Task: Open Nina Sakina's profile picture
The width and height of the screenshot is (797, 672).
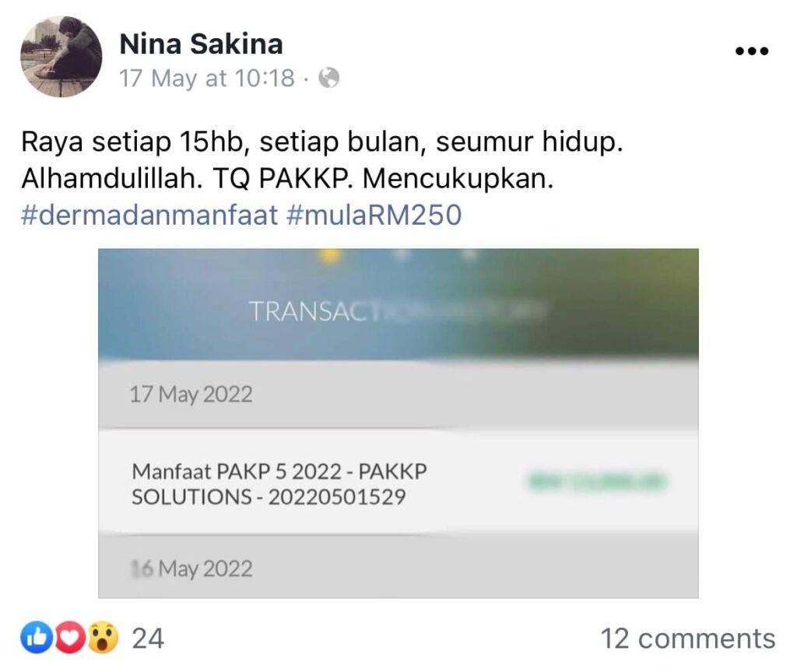Action: (x=61, y=56)
